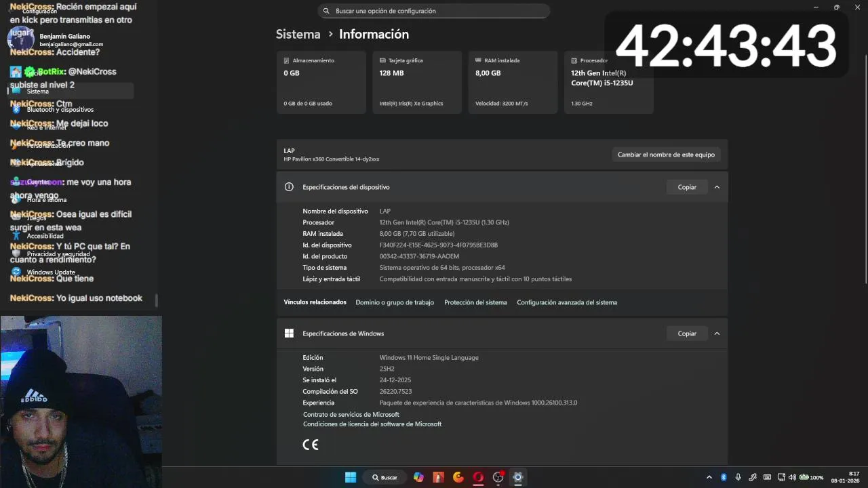868x488 pixels.
Task: Click the 8,00 GB (7,70 GB utilizable) value
Action: 417,234
